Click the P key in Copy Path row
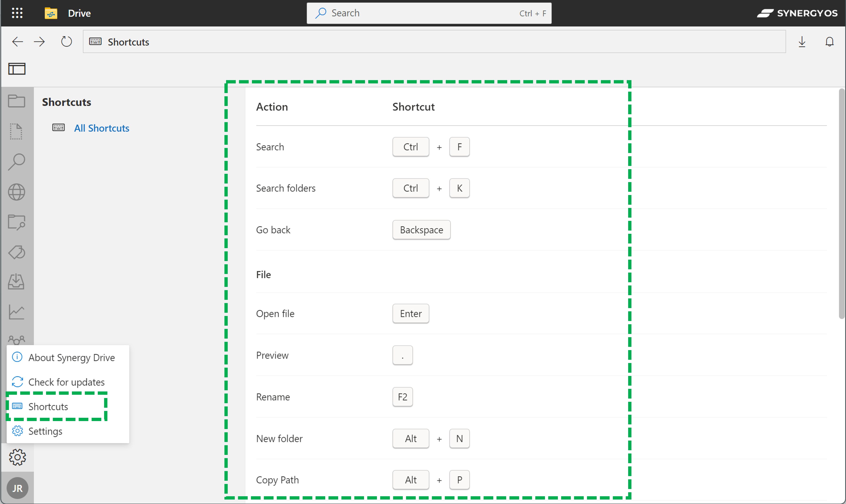Viewport: 846px width, 504px height. pyautogui.click(x=459, y=480)
